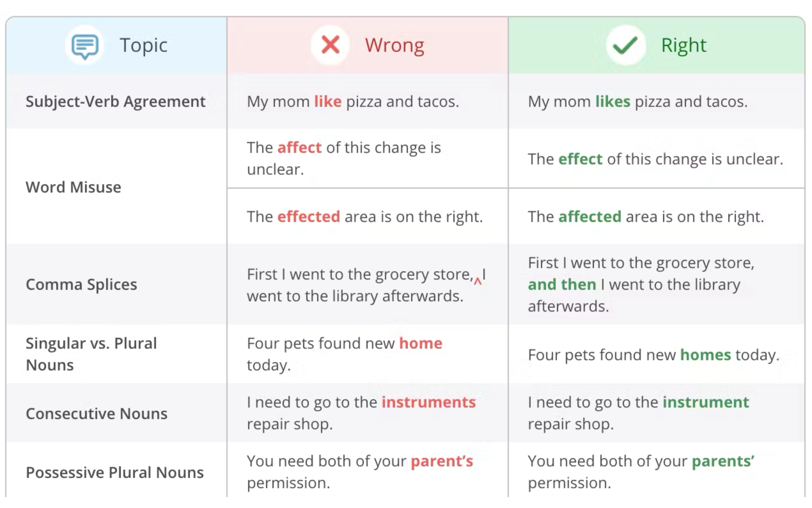The image size is (812, 508).
Task: Click the green word "homes"
Action: (x=705, y=355)
